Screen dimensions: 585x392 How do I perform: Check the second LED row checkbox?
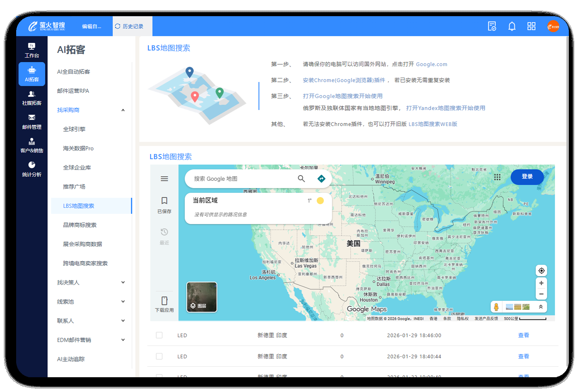[x=159, y=356]
